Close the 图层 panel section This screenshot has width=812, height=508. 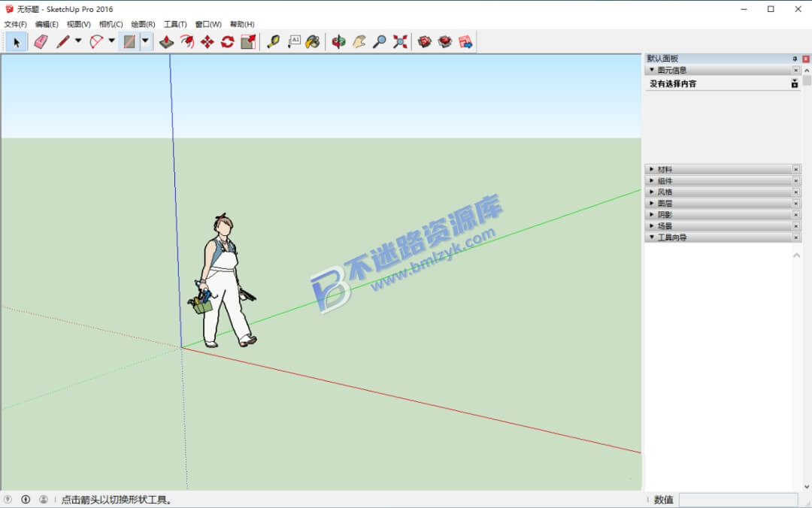(796, 203)
